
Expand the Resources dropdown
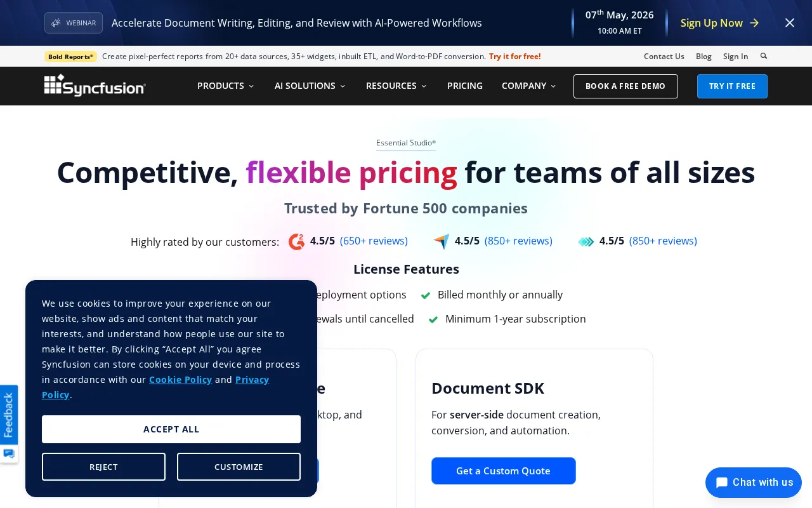click(396, 86)
